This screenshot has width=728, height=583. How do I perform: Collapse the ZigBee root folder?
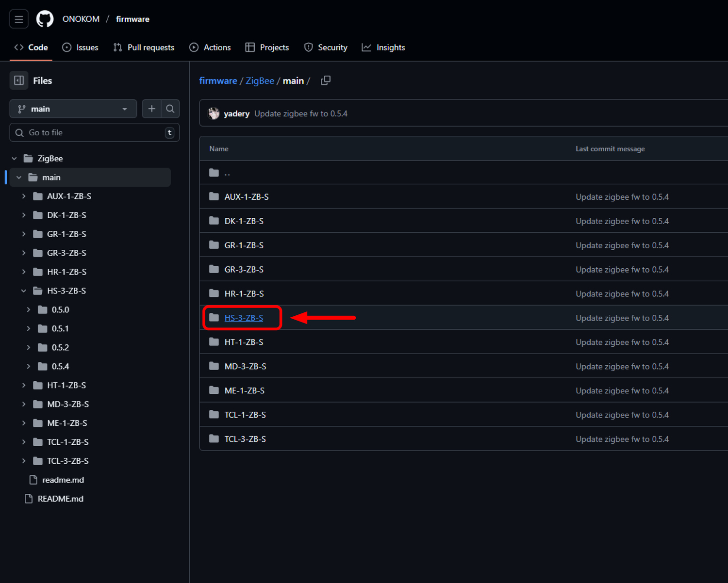point(15,159)
